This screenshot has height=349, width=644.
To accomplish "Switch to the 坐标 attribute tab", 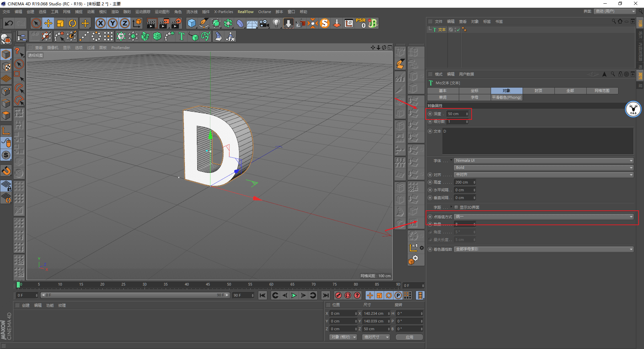I will click(475, 91).
